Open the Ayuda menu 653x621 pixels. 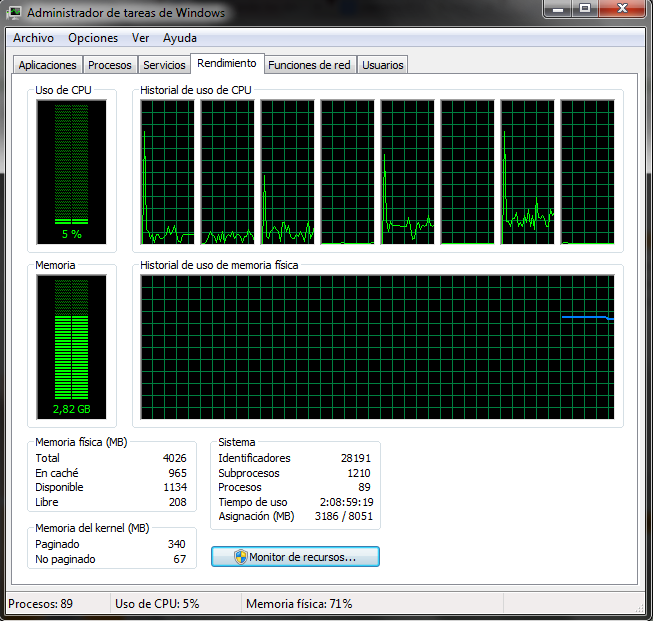coord(179,38)
